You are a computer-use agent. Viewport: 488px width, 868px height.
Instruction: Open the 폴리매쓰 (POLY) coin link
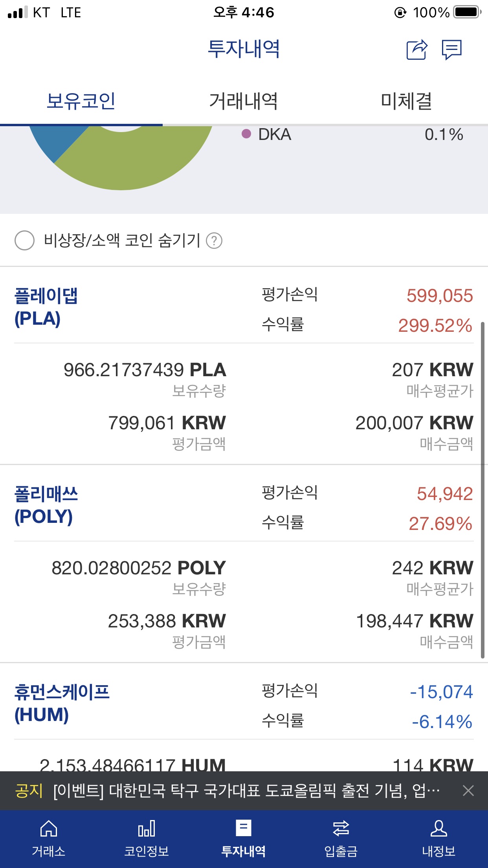pos(46,505)
